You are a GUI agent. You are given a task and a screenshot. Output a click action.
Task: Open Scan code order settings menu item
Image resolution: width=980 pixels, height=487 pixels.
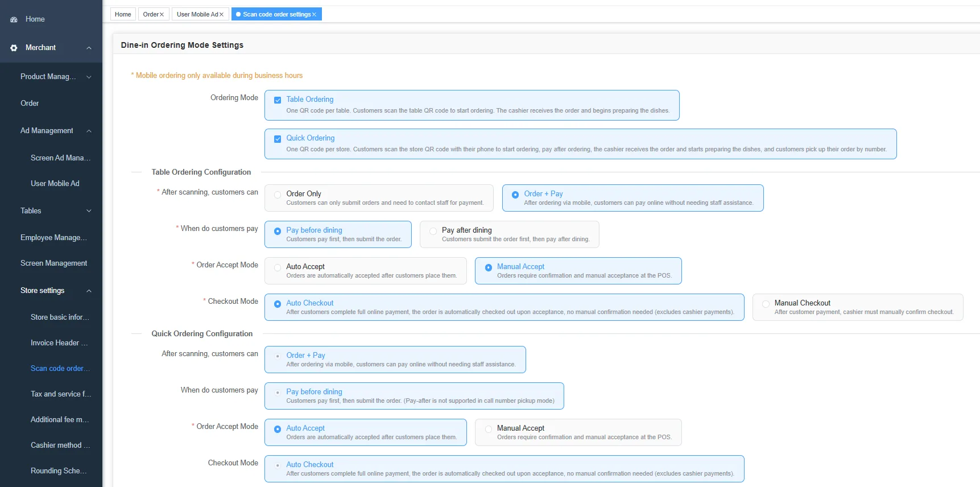51,369
